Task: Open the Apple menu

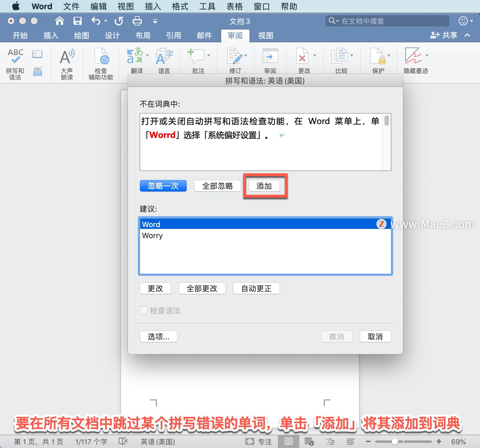Action: 16,6
